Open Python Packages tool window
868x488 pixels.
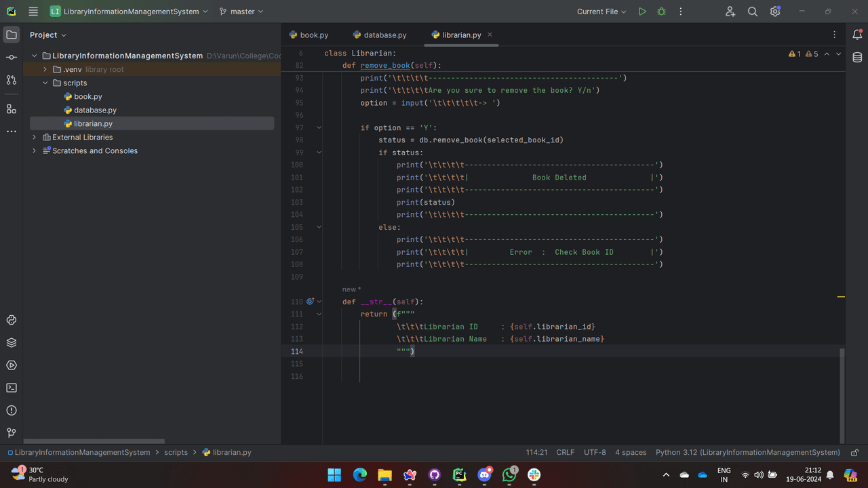pos(12,342)
